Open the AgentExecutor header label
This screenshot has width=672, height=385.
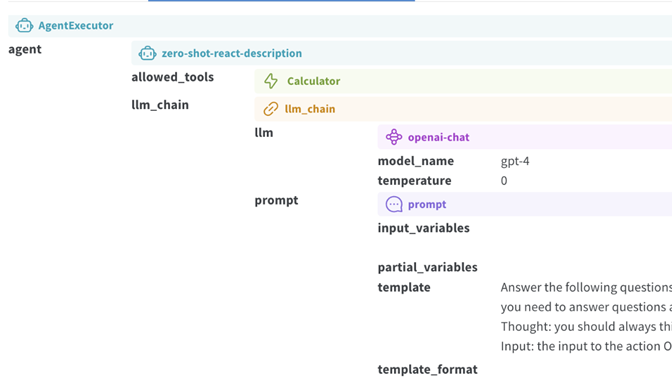click(x=76, y=26)
